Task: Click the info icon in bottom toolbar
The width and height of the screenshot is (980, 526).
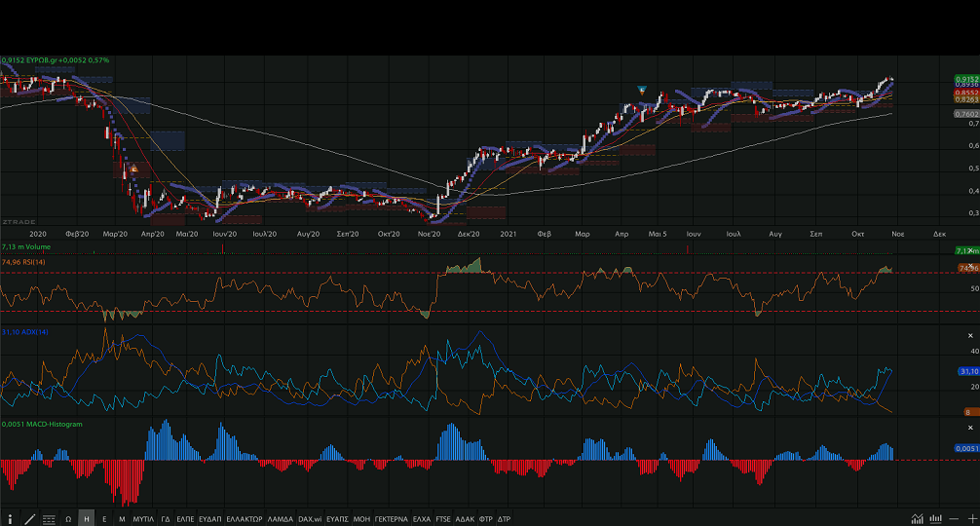Action: (11, 519)
